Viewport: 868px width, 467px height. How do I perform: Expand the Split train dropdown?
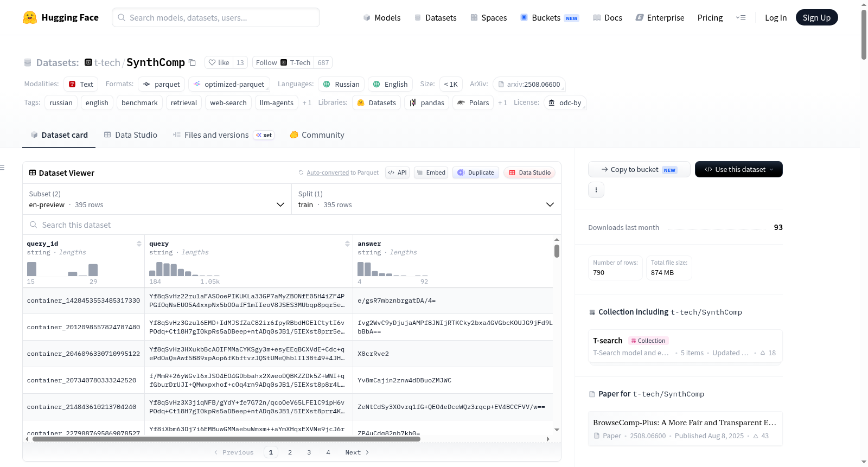[426, 199]
